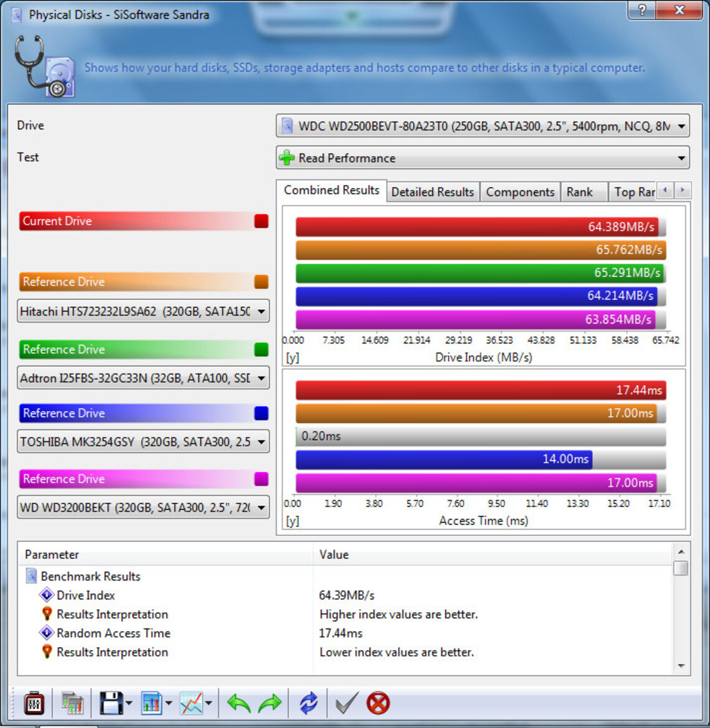
Task: Click the green back arrow icon
Action: click(x=239, y=703)
